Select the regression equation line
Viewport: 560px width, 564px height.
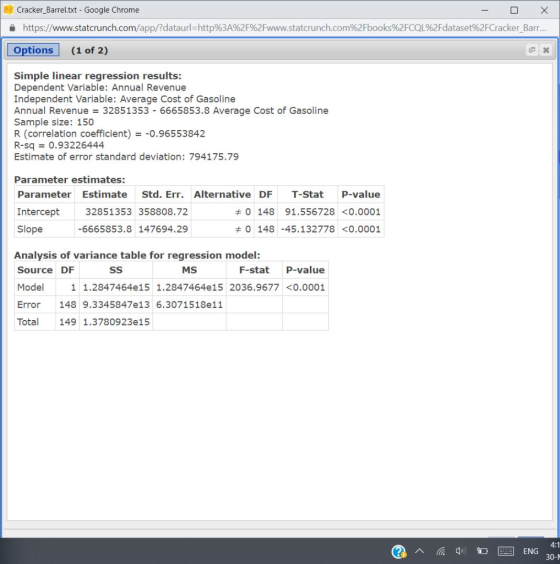(171, 110)
